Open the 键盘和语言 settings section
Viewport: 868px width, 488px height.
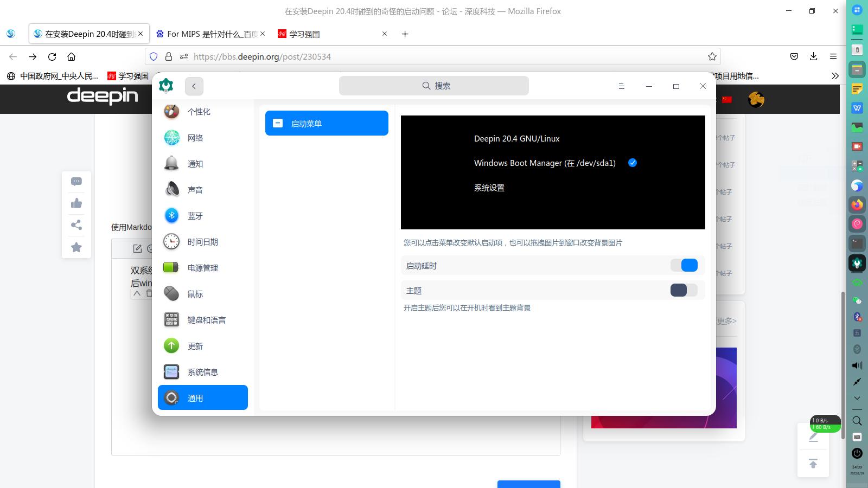point(206,319)
